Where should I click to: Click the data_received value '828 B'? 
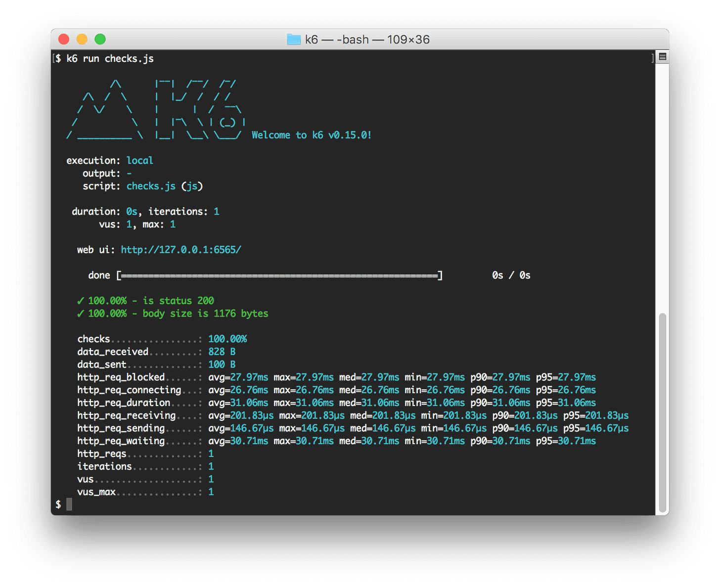(222, 352)
